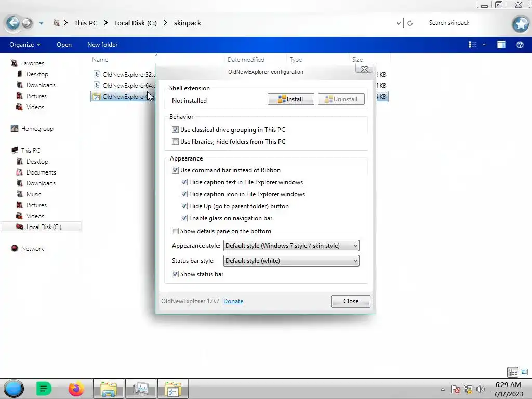Enable Use libraries; hide folders checkbox
532x399 pixels.
[x=175, y=141]
